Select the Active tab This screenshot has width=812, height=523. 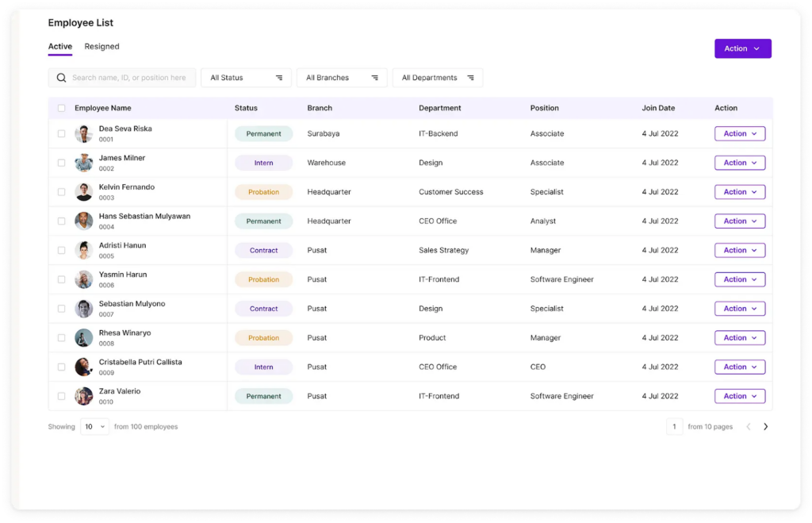59,47
